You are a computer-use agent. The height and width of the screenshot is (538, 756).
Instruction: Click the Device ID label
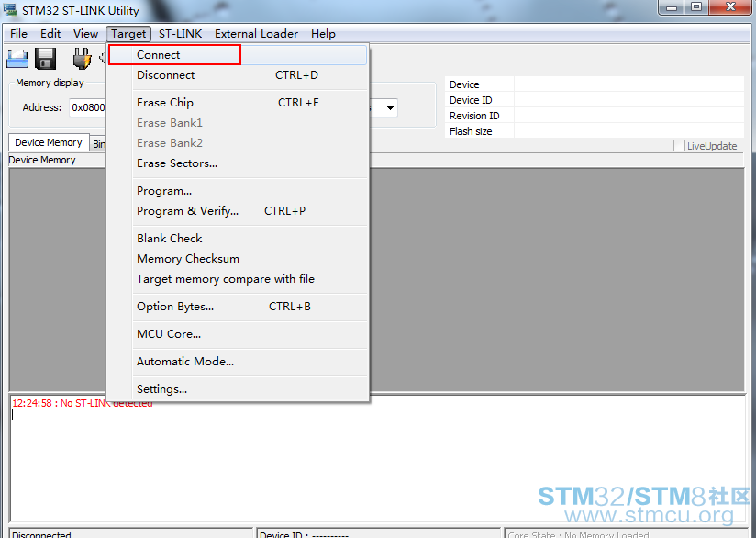471,100
